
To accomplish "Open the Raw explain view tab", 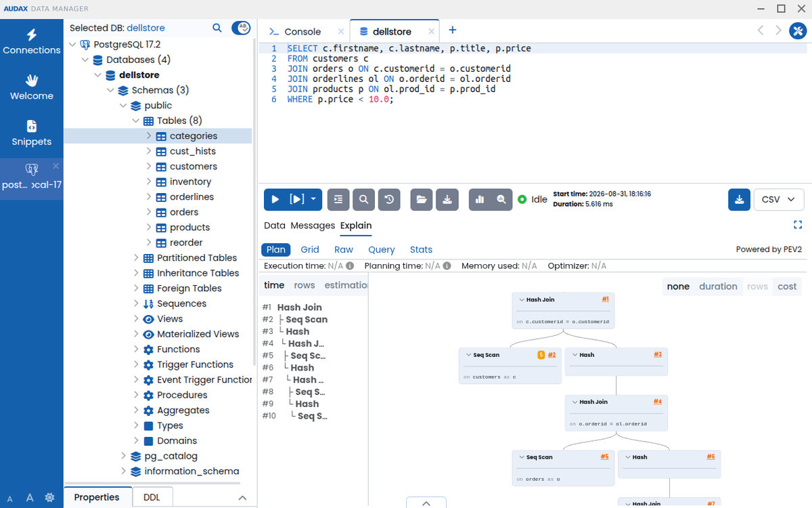I will [344, 250].
